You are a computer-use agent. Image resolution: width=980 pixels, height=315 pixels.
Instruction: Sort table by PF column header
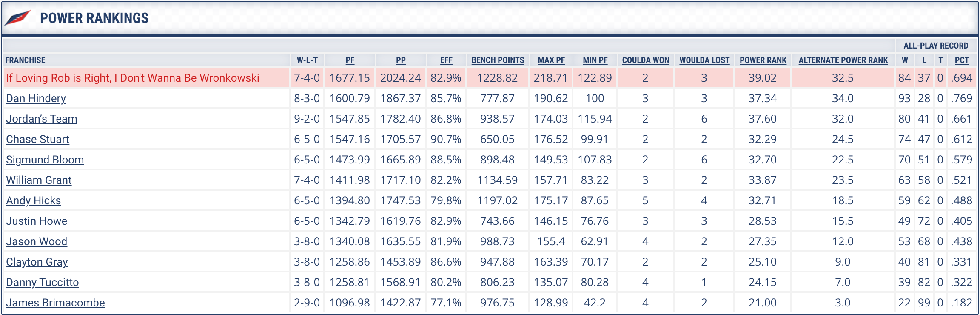350,60
